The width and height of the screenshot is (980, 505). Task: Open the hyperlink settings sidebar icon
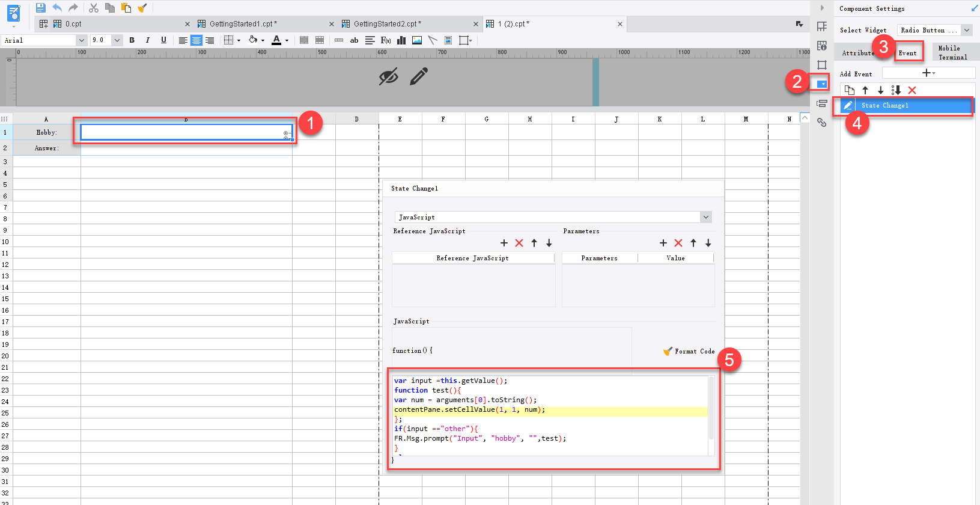pos(822,123)
